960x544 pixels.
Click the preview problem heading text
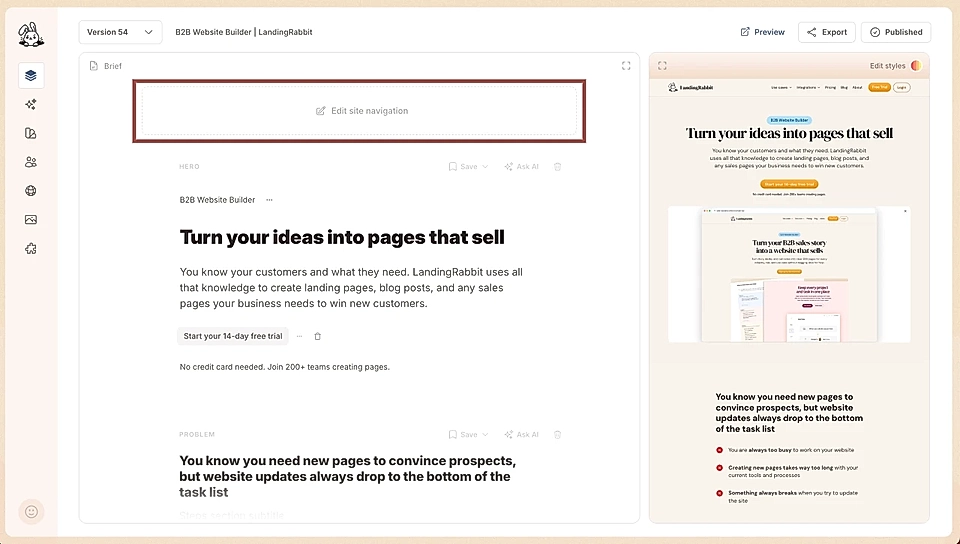click(789, 412)
